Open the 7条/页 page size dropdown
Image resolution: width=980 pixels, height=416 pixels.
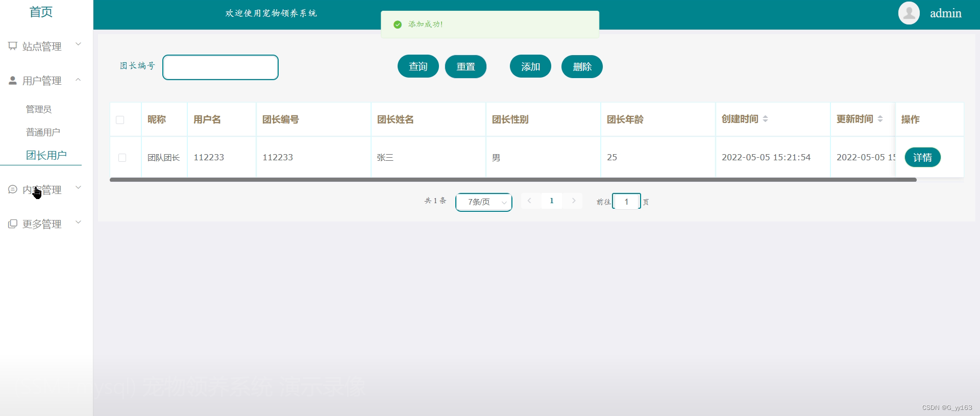(483, 202)
